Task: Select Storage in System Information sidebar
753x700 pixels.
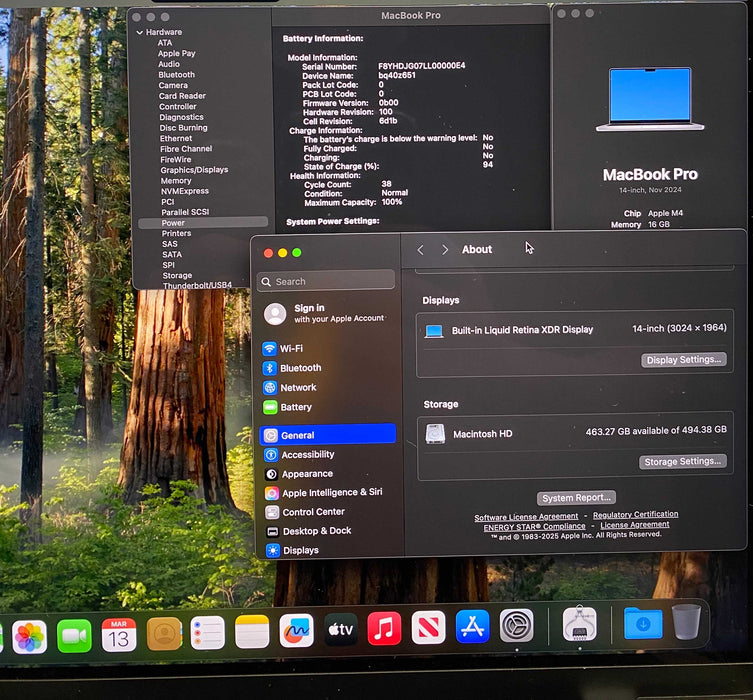Action: tap(177, 276)
